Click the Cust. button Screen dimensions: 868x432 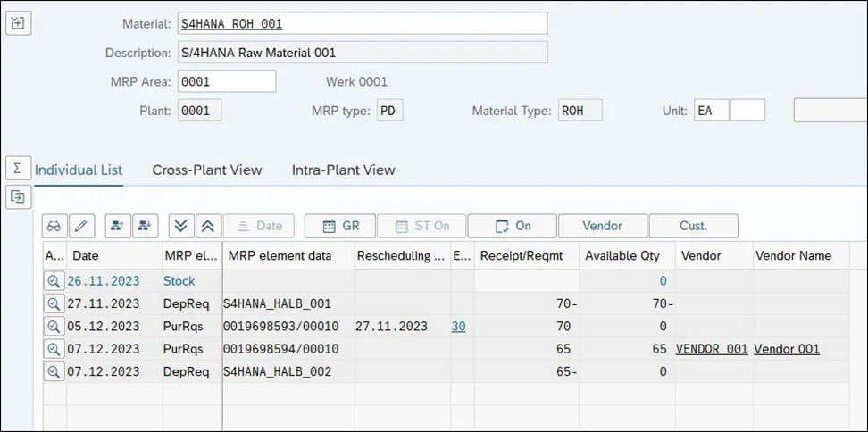click(693, 226)
